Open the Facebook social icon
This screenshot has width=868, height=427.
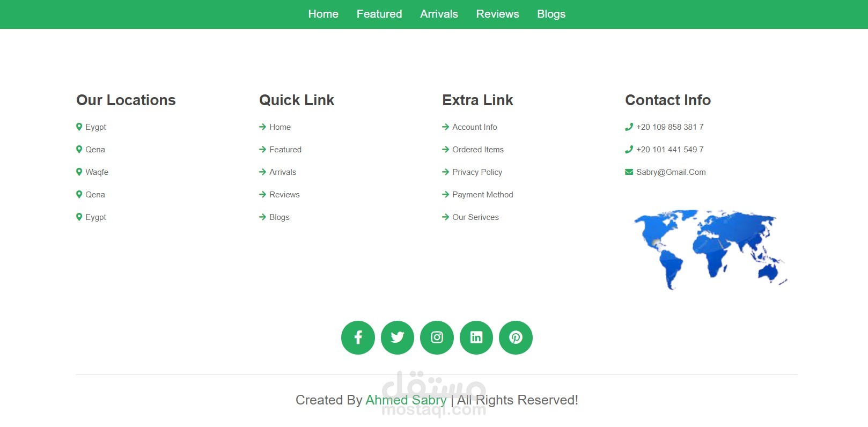pyautogui.click(x=358, y=337)
